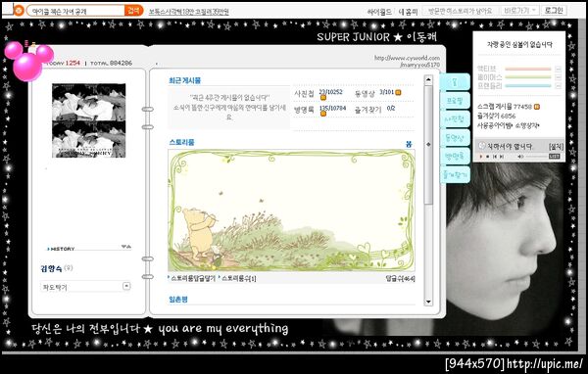Image resolution: width=588 pixels, height=374 pixels.
Task: Click scrollbar down arrow in content area
Action: [428, 302]
